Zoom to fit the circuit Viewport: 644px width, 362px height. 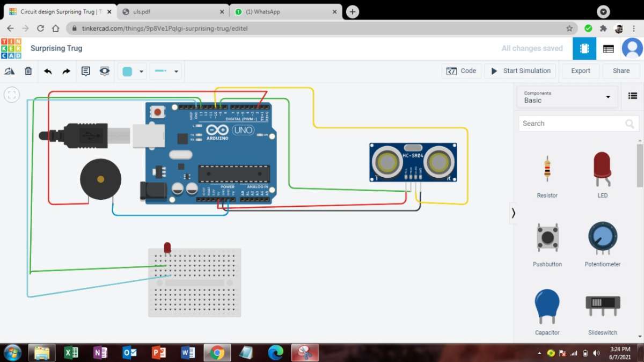pos(12,95)
